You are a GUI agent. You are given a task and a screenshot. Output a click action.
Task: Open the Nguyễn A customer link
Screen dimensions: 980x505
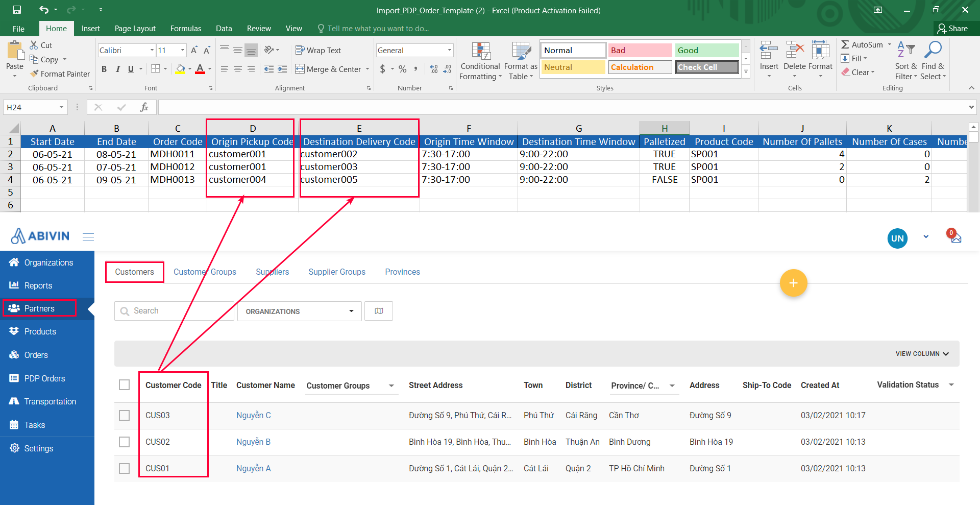click(x=253, y=468)
